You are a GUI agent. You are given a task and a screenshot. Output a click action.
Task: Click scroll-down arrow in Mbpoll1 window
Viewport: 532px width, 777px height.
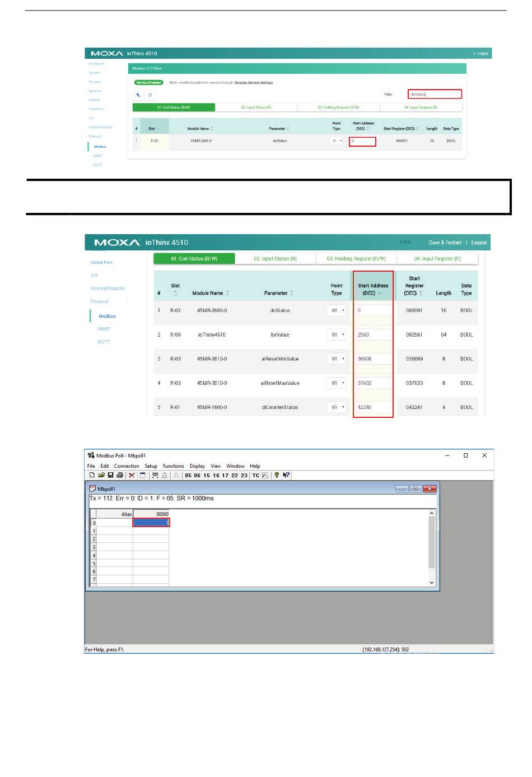click(x=432, y=583)
